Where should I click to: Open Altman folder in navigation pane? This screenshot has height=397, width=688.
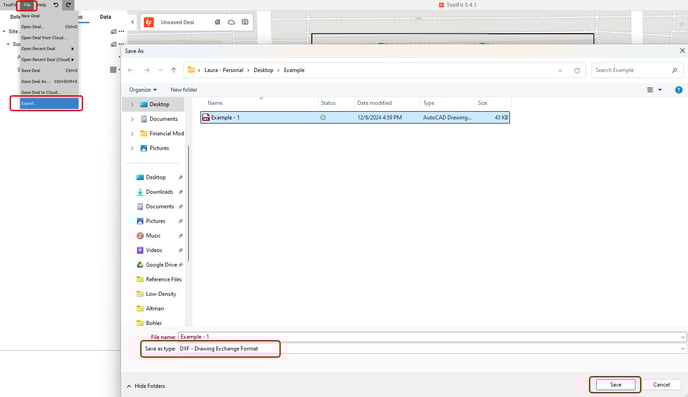point(154,308)
